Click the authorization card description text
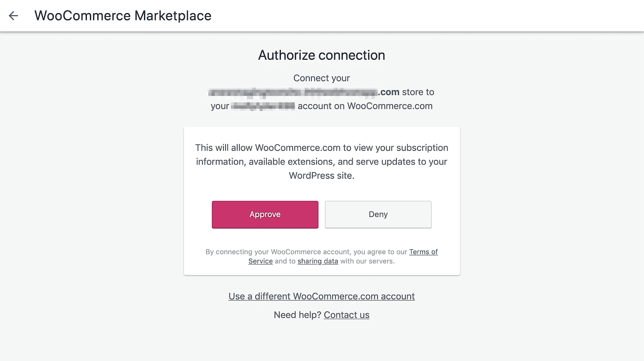Viewport: 644px width, 361px height. point(322,161)
